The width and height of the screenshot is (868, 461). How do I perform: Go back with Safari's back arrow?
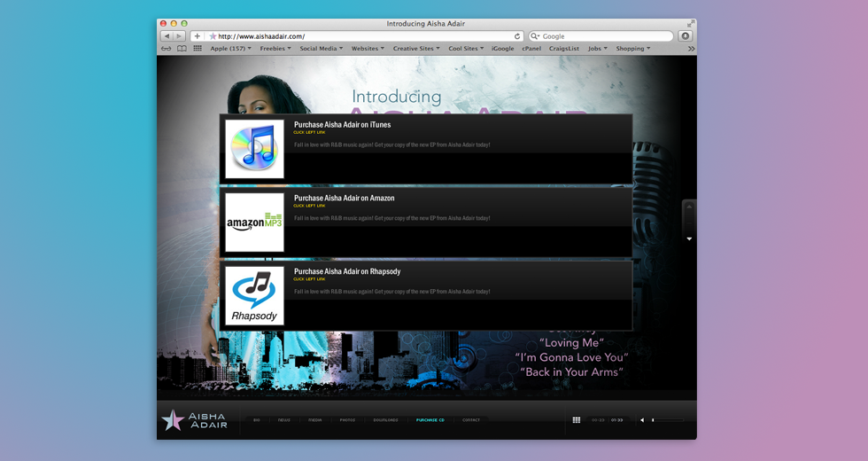pos(167,36)
